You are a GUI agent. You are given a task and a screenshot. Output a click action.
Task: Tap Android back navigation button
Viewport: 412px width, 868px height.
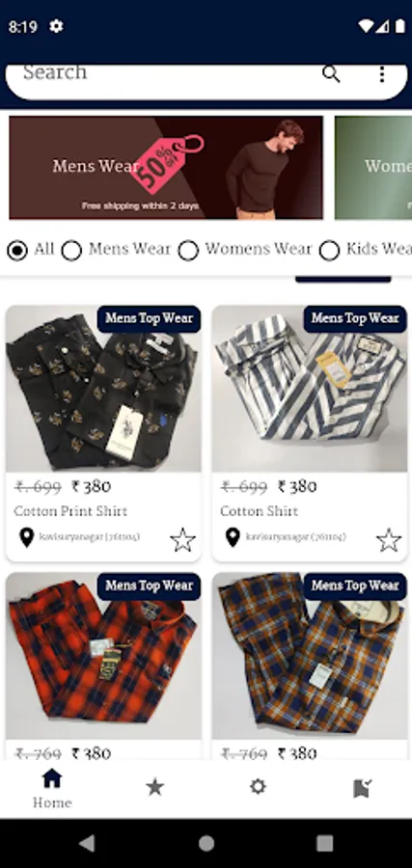coord(87,843)
